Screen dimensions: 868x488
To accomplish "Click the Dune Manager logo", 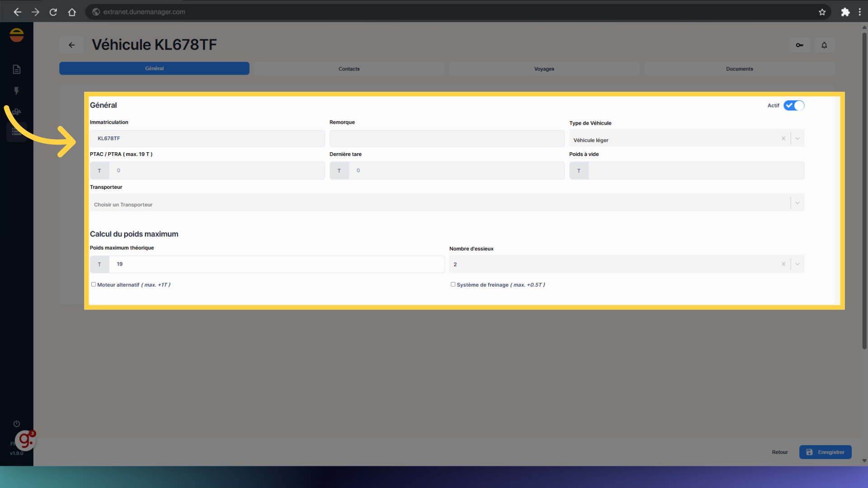I will 17,35.
